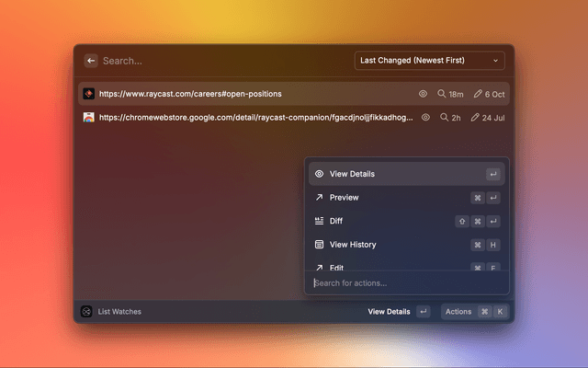Click the sort dropdown chevron arrow
Screen dimensions: 588x368
click(496, 61)
